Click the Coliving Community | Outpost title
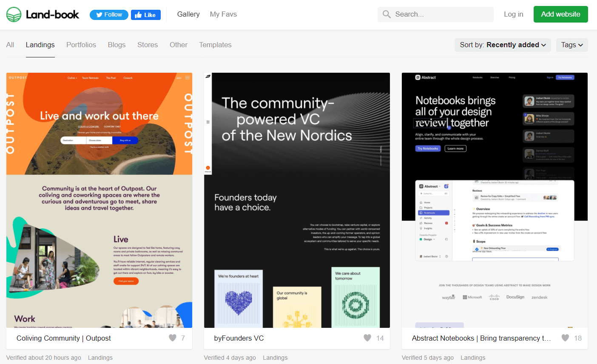The height and width of the screenshot is (364, 597). pos(64,338)
